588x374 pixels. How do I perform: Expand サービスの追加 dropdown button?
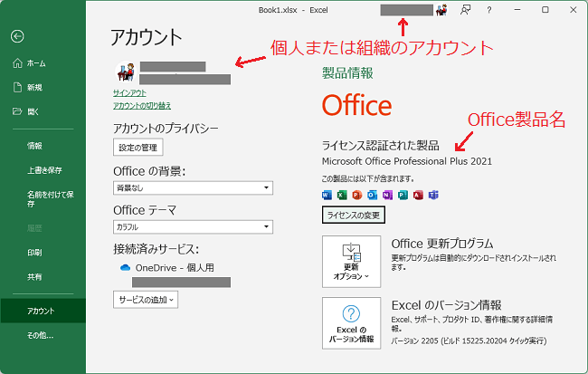[x=146, y=300]
